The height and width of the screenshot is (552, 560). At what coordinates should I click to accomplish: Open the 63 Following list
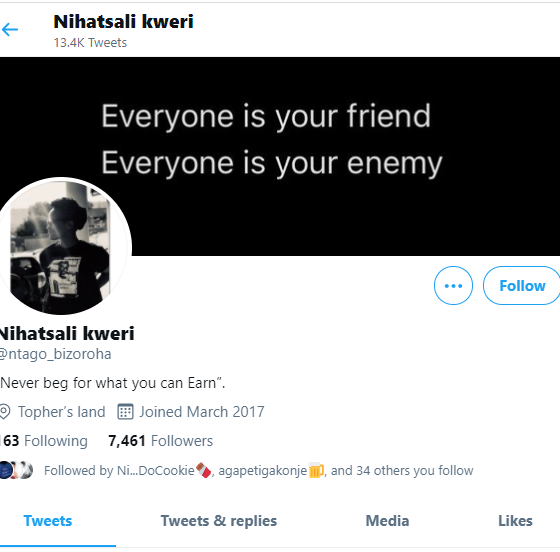pyautogui.click(x=44, y=441)
